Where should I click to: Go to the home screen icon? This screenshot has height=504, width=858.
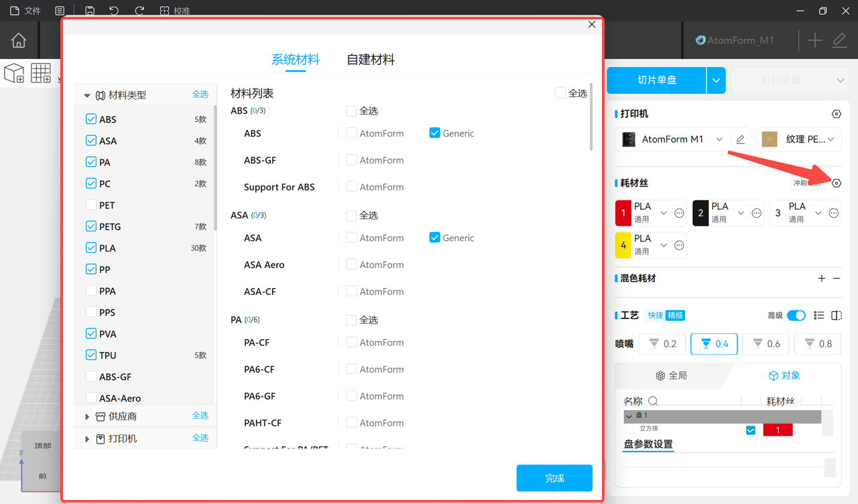point(19,40)
